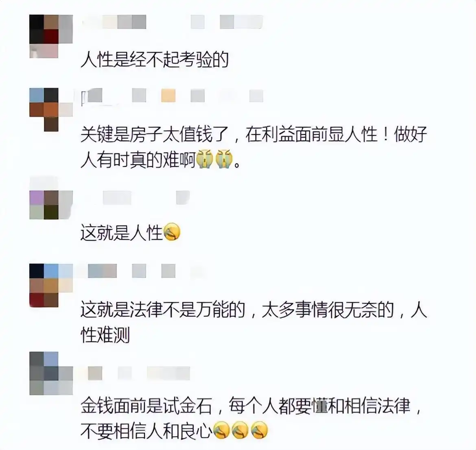The height and width of the screenshot is (450, 476).
Task: Open avatar of the 法律不是万能的 commenter
Action: click(51, 286)
